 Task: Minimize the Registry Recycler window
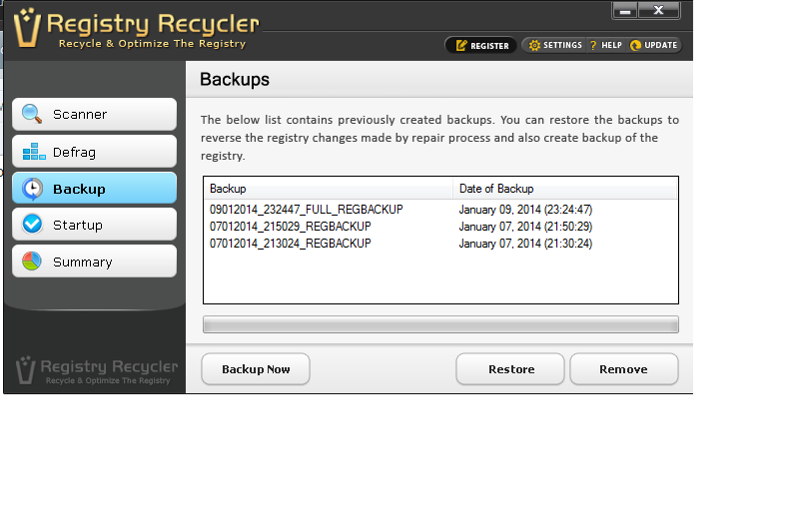point(625,11)
